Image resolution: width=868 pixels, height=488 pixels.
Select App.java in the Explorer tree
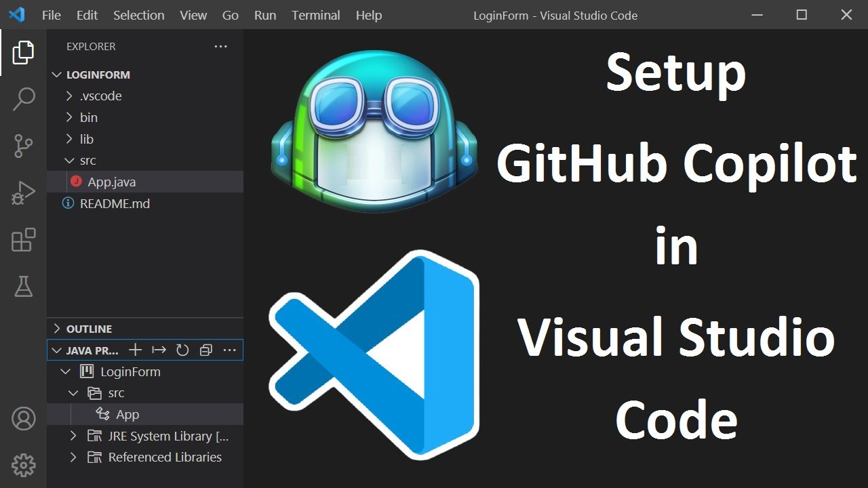pyautogui.click(x=145, y=182)
